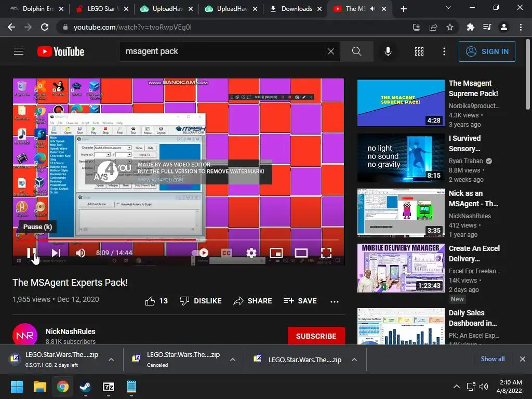
Task: Open the extensions puzzle icon
Action: [x=470, y=27]
